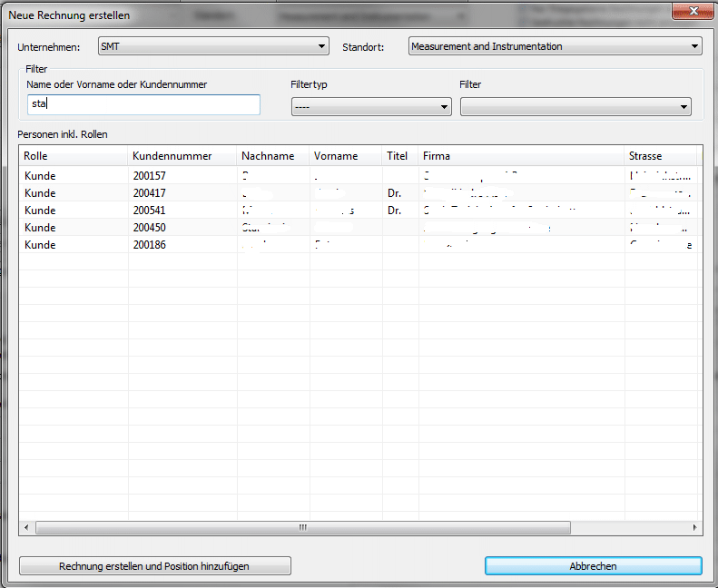Click the Vorname column header

click(x=345, y=156)
